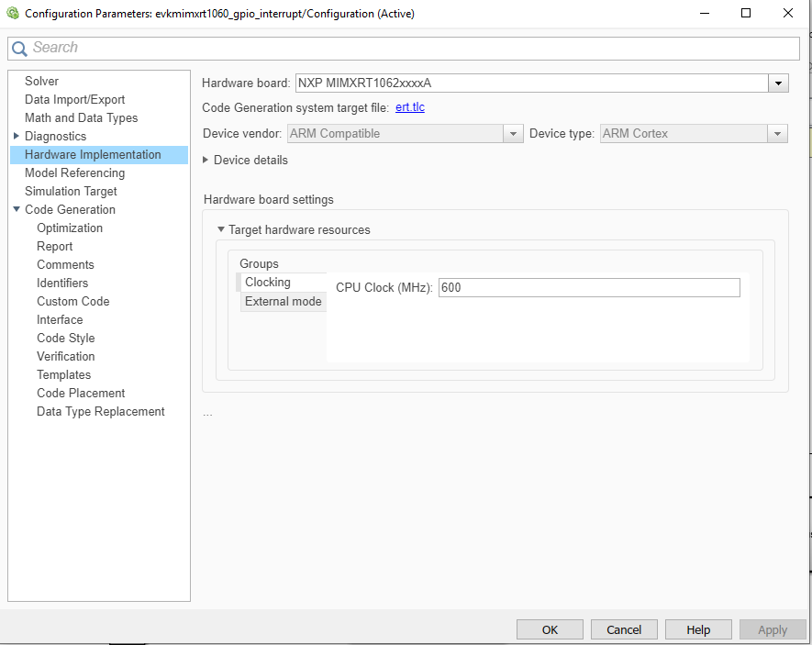Open the Device type dropdown
812x645 pixels.
click(x=777, y=134)
